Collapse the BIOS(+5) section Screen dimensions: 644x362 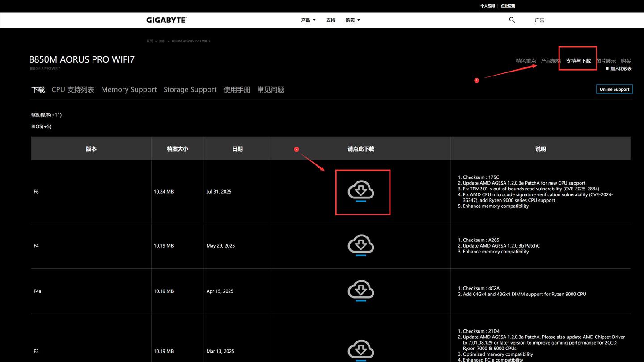tap(41, 126)
